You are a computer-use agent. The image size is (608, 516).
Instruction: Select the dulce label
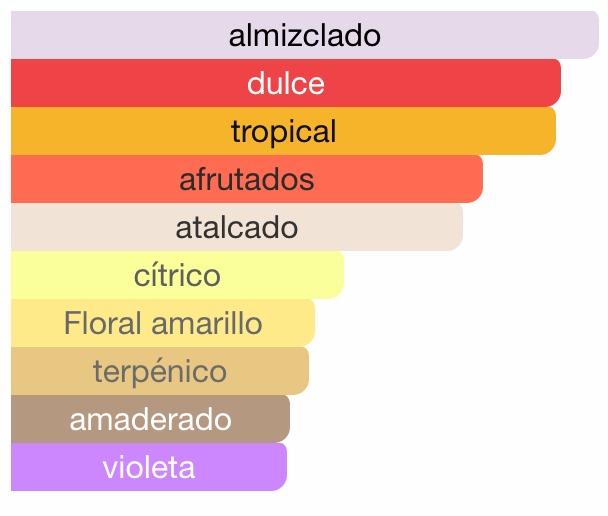(286, 83)
